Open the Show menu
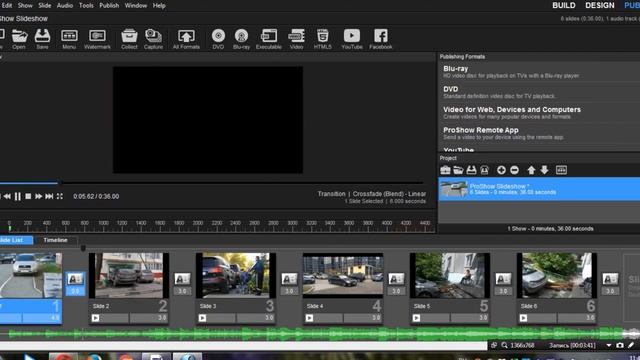Screen dimensions: 640x360 [25, 6]
